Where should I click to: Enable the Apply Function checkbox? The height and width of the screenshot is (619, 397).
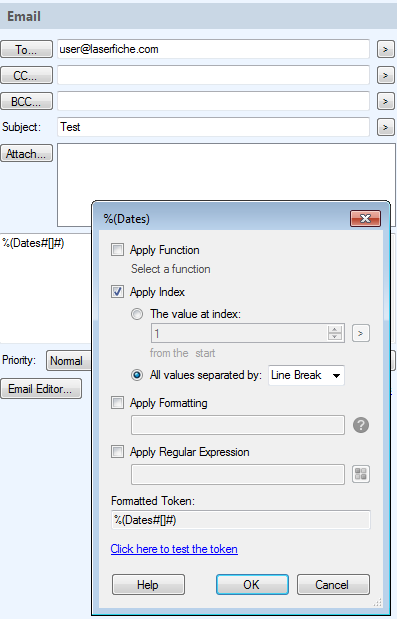point(117,249)
